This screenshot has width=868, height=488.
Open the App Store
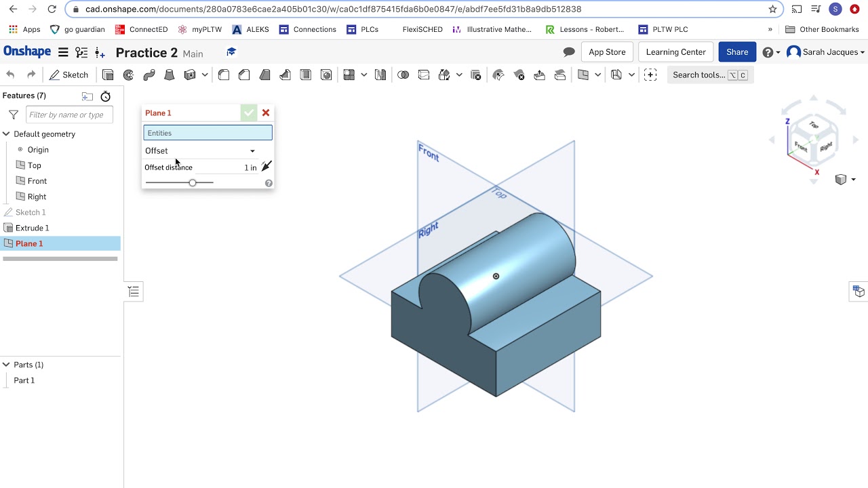[607, 52]
